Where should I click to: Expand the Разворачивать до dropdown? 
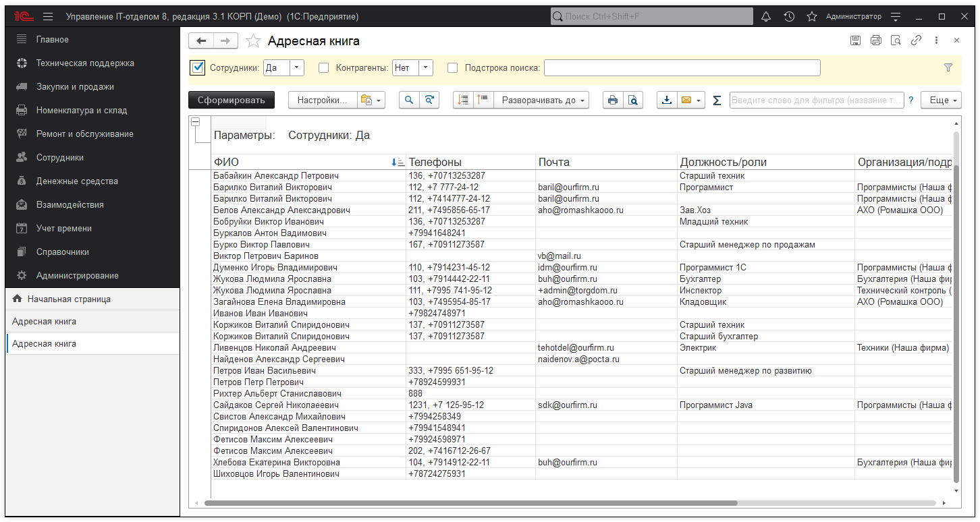(x=541, y=100)
